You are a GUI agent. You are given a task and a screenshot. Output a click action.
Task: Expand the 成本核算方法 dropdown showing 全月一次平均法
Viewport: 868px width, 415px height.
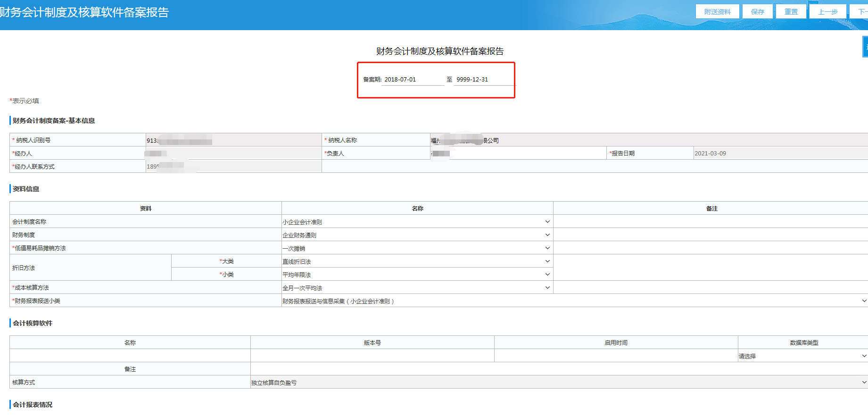click(417, 288)
